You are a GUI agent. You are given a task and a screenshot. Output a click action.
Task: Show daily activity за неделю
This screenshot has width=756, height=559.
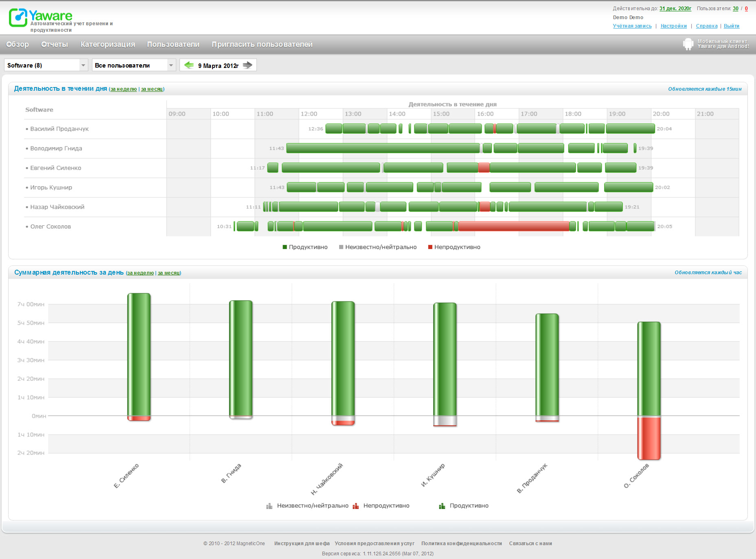pyautogui.click(x=124, y=89)
